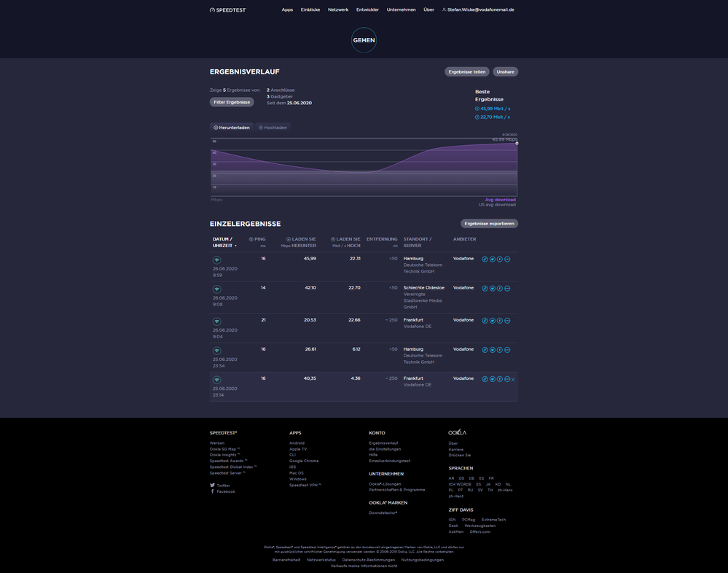Open Speedtest VPN footer link

[305, 486]
